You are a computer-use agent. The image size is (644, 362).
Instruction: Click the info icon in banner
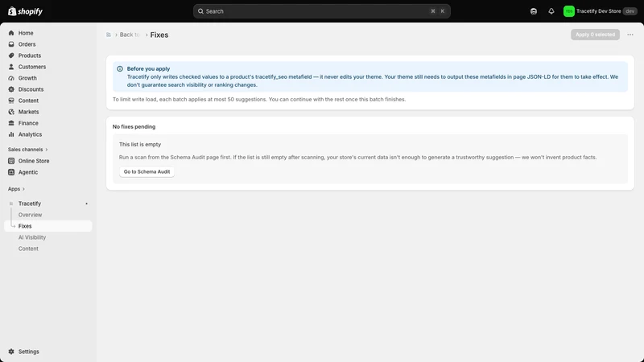(120, 69)
